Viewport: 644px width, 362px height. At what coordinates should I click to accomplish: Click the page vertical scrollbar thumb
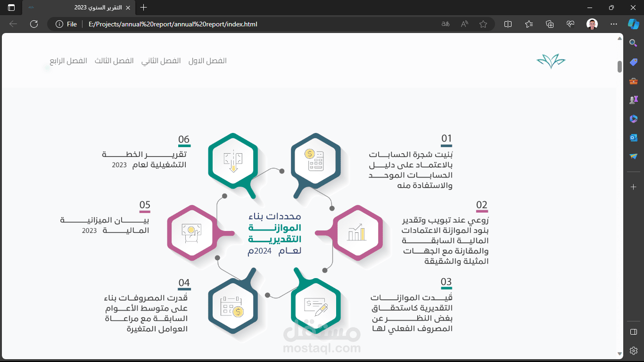(620, 66)
